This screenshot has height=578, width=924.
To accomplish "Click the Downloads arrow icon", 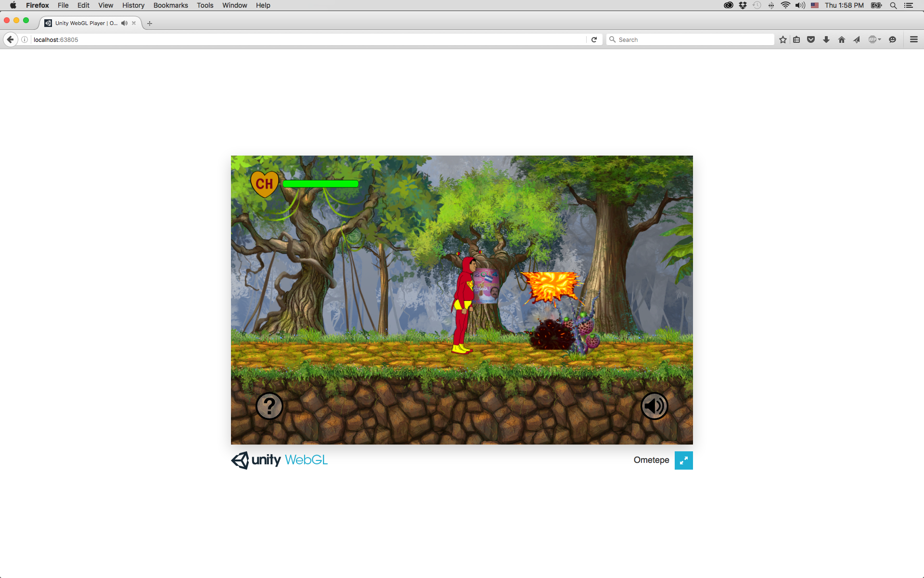I will click(x=826, y=39).
